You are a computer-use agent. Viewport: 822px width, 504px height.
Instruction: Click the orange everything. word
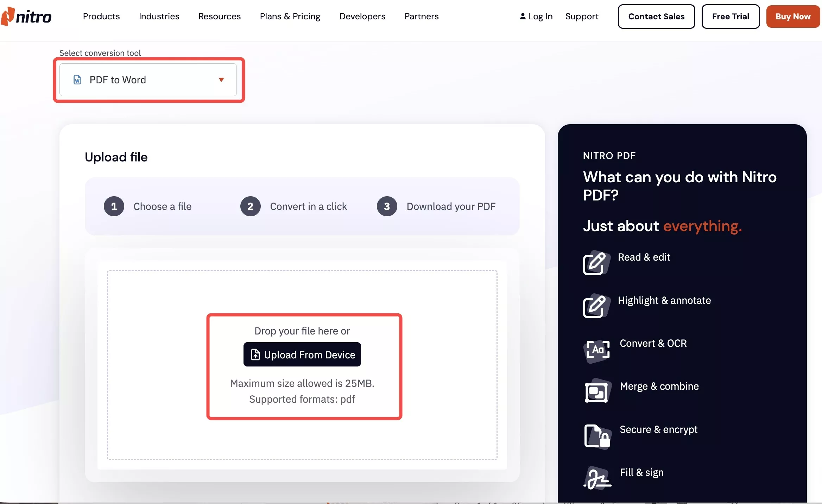tap(703, 226)
